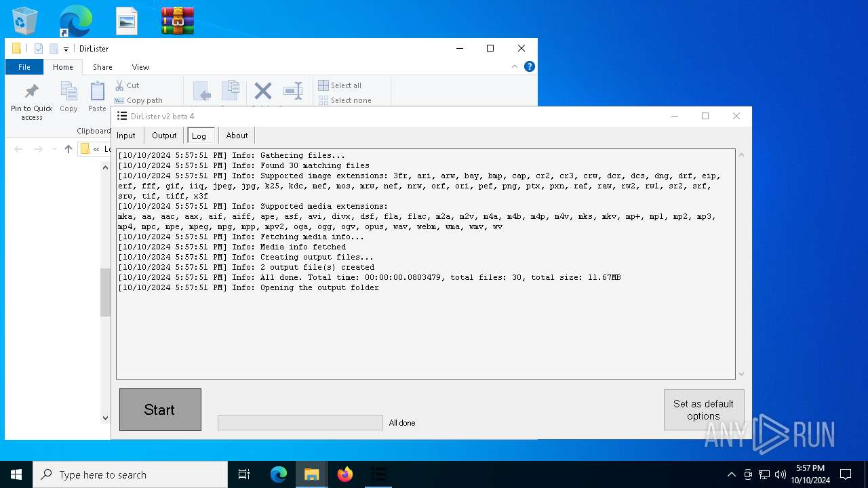Viewport: 868px width, 488px height.
Task: Click the Explorer Forward arrow
Action: click(39, 149)
